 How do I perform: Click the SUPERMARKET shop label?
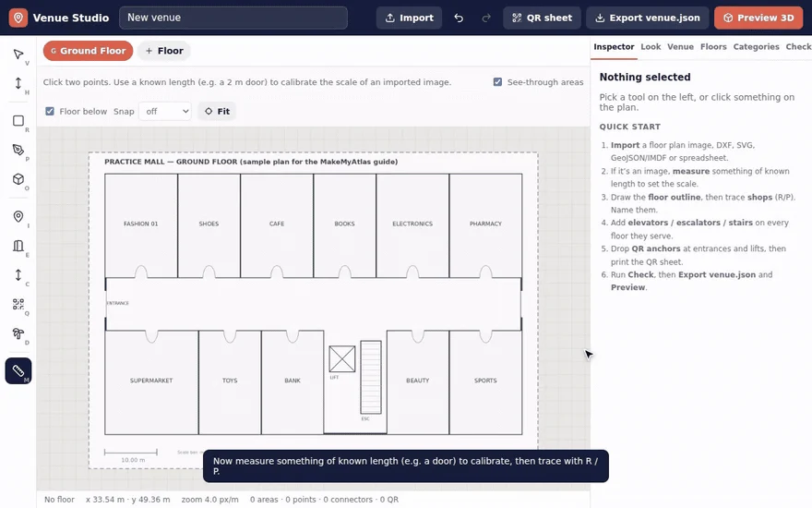click(x=151, y=381)
